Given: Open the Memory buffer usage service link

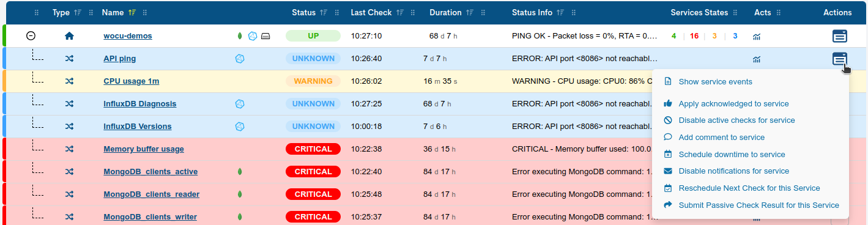Looking at the screenshot, I should pos(144,149).
